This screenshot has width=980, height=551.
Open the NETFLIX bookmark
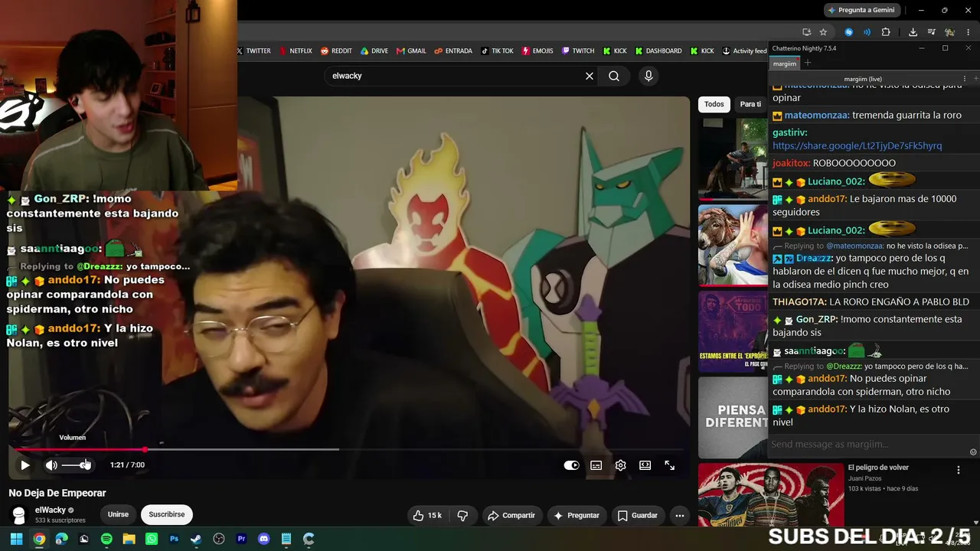tap(296, 51)
